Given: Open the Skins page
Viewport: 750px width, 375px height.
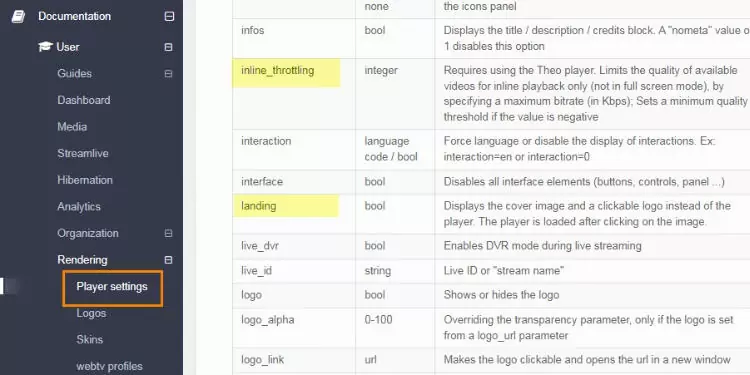Looking at the screenshot, I should 89,340.
